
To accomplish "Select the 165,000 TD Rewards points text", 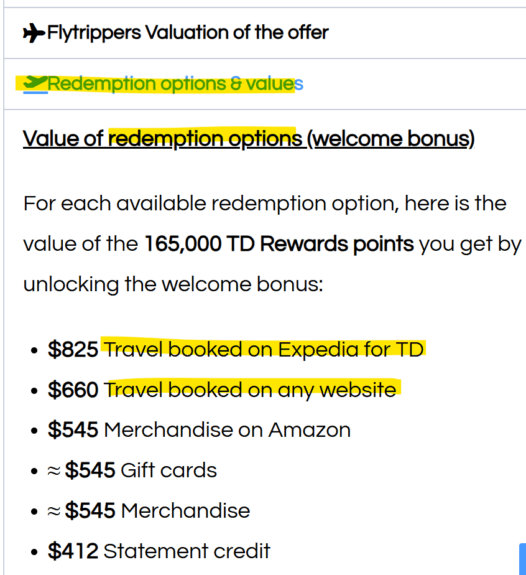I will click(x=279, y=244).
